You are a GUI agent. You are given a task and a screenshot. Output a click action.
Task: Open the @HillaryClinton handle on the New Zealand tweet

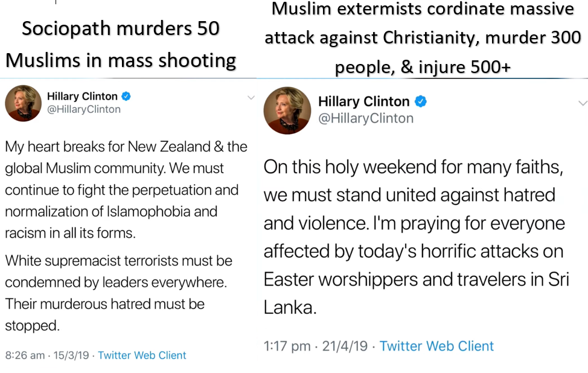[83, 109]
